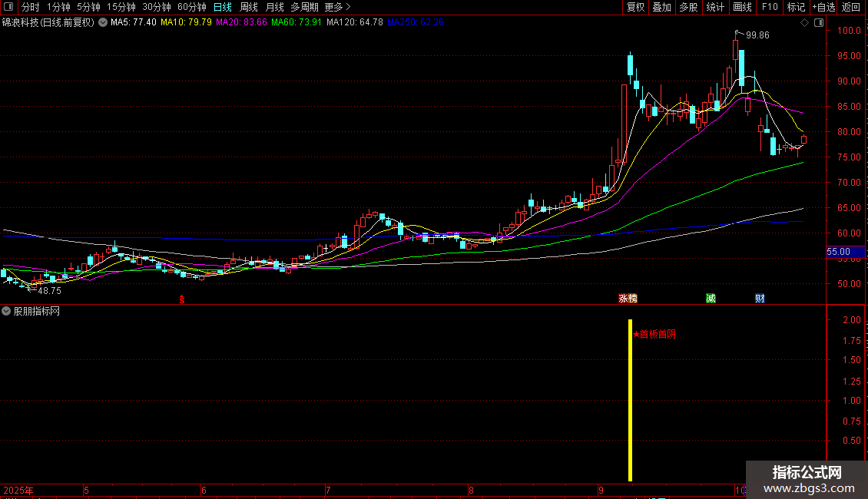Screen dimensions: 868x499
Task: Select the 60分钟 period tab
Action: coord(192,7)
